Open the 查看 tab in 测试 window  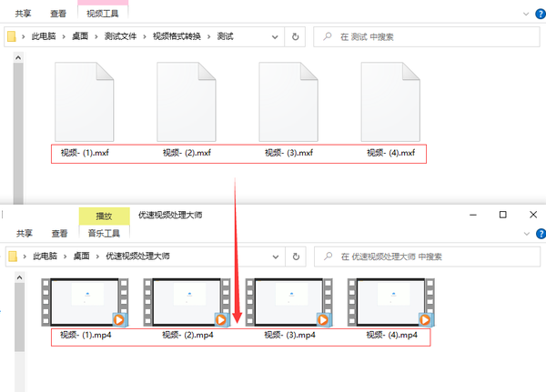58,14
